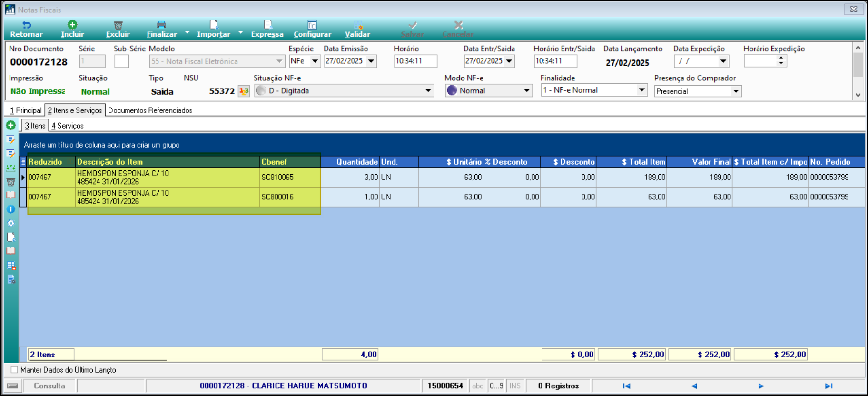Click the Validar toolbar button
The width and height of the screenshot is (868, 396).
pos(357,30)
